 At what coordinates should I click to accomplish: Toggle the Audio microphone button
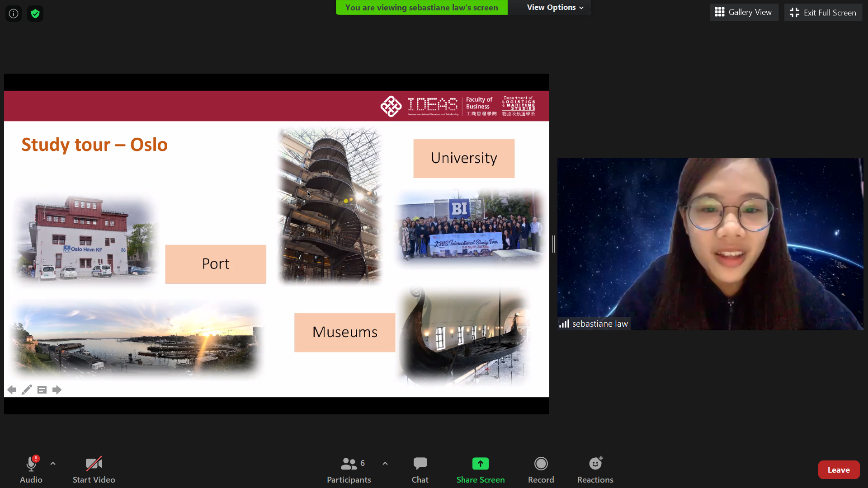tap(31, 469)
